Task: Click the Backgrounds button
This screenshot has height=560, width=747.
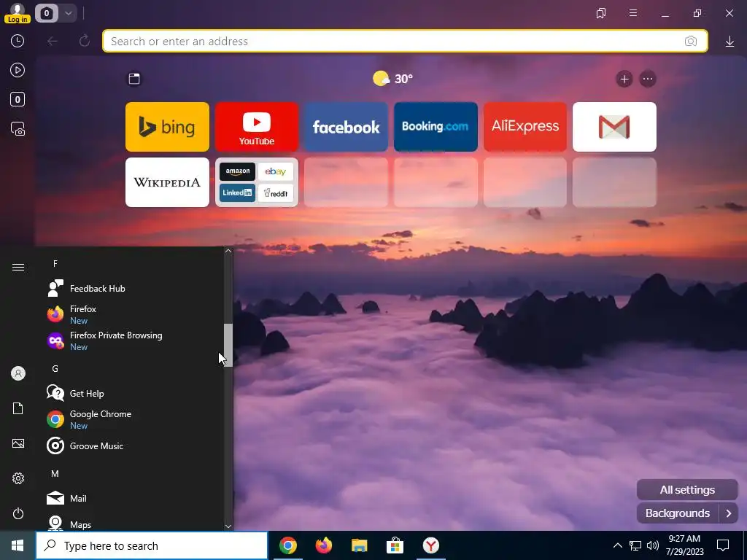Action: (677, 513)
